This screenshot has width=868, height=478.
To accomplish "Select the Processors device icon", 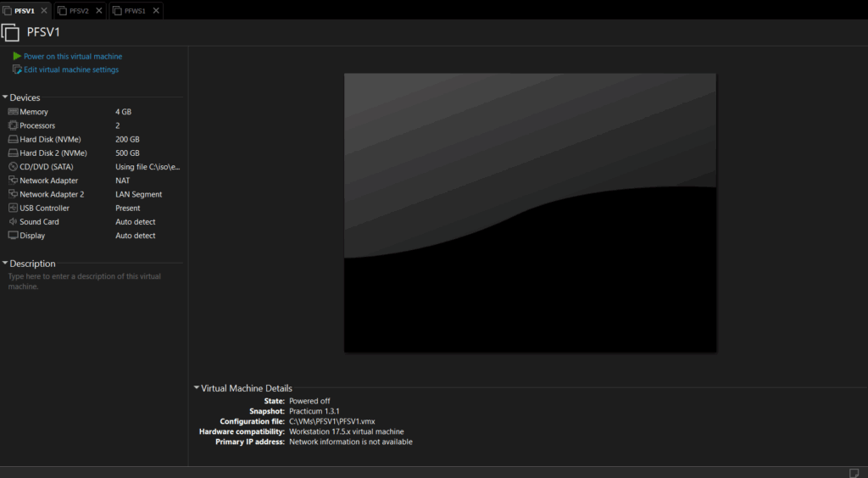I will 13,125.
